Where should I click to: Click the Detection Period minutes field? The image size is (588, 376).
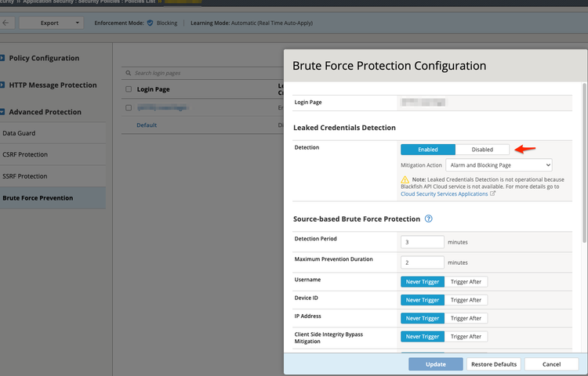click(x=423, y=242)
